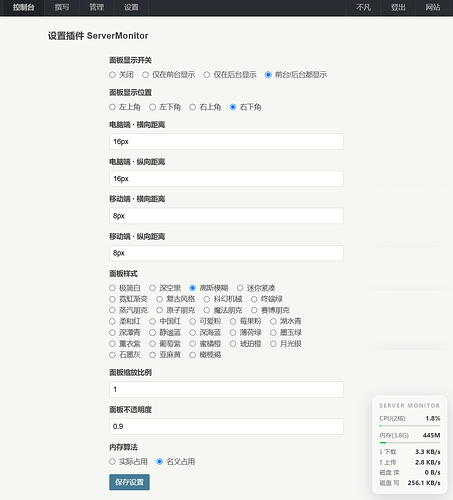453x500 pixels.
Task: Select 名义占用 memory algorithm
Action: pyautogui.click(x=160, y=462)
